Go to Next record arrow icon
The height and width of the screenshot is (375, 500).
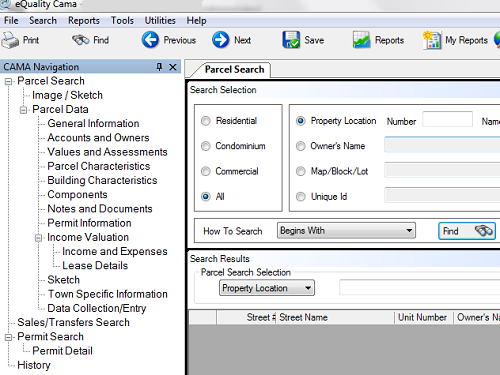[x=220, y=40]
